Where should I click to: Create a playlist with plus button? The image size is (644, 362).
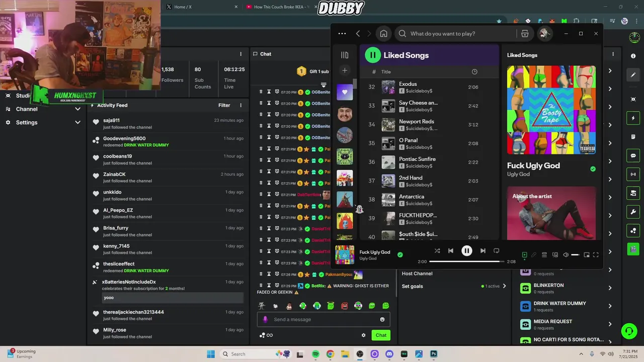345,70
